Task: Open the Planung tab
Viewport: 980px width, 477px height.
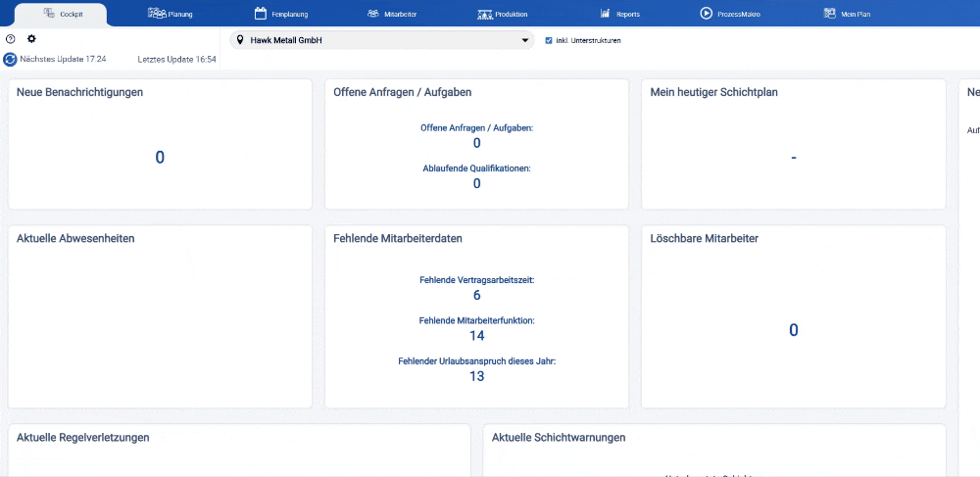Action: (x=170, y=14)
